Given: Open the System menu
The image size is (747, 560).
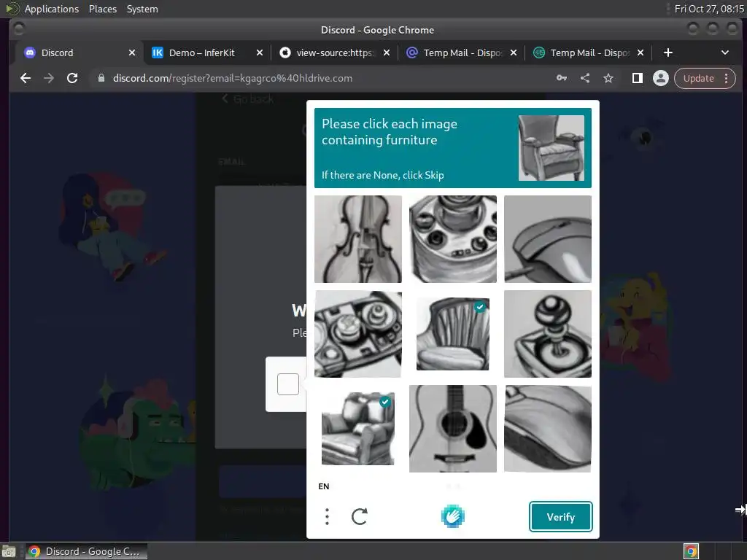Looking at the screenshot, I should pos(142,9).
